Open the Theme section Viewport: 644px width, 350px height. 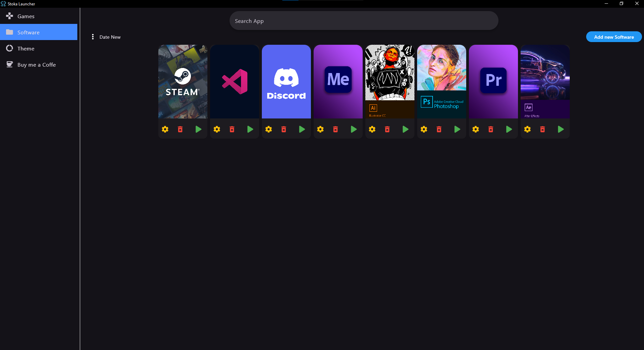25,48
